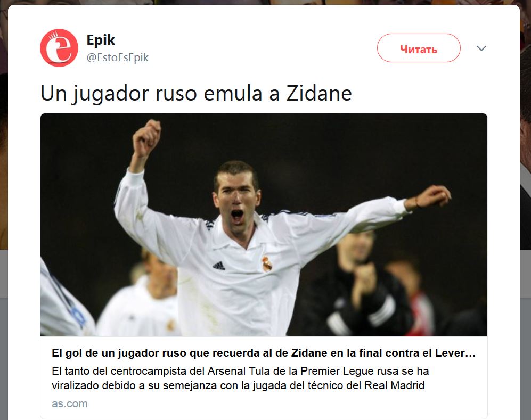
Task: Click the Adidas logo on the jersey
Action: tap(219, 266)
